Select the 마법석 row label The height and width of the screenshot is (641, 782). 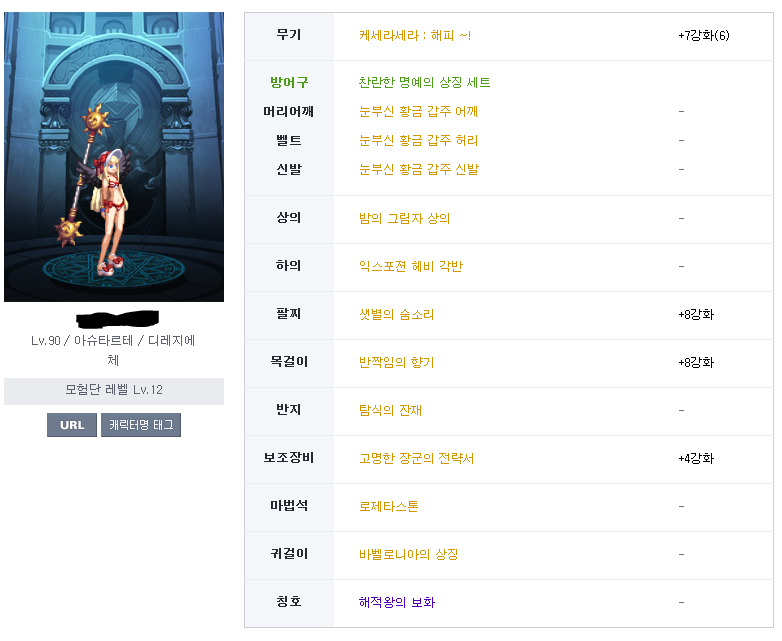click(x=289, y=505)
